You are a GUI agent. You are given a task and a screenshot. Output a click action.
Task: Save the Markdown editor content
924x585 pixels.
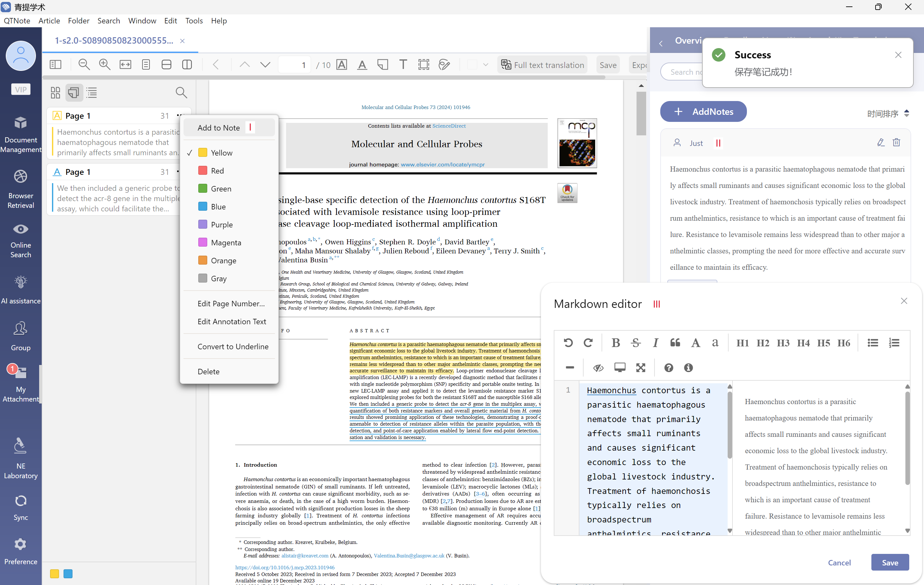[x=889, y=562]
